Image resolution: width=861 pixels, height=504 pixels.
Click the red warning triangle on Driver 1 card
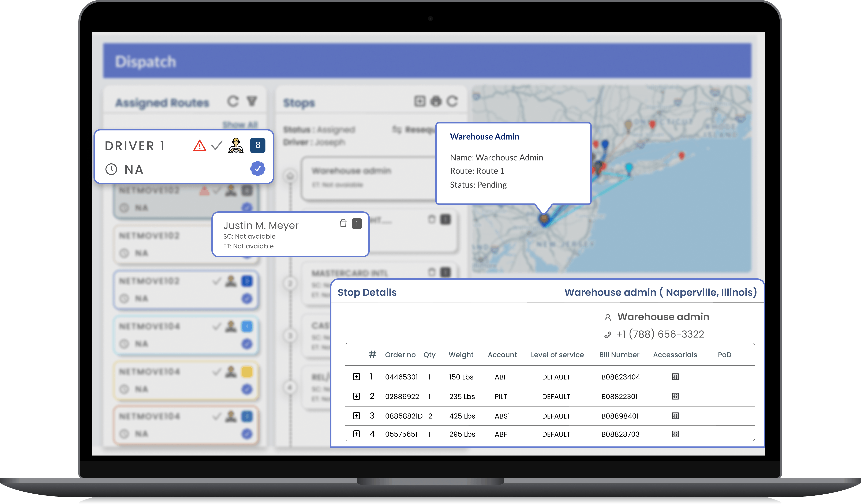click(x=200, y=146)
